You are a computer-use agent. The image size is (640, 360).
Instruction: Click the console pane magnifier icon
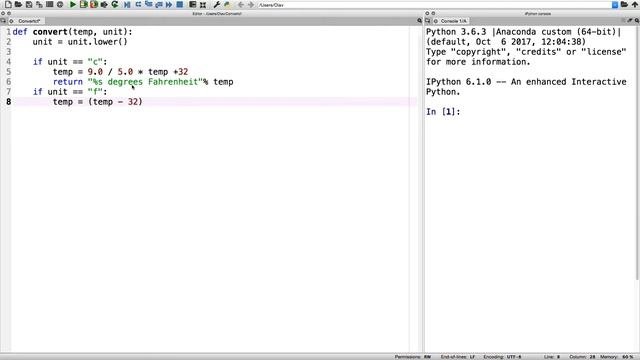(x=637, y=21)
